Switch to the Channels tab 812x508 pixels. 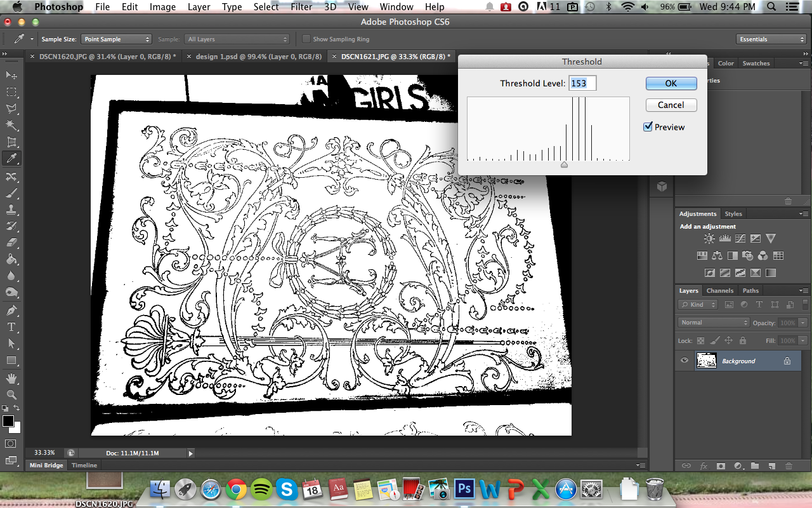click(720, 291)
